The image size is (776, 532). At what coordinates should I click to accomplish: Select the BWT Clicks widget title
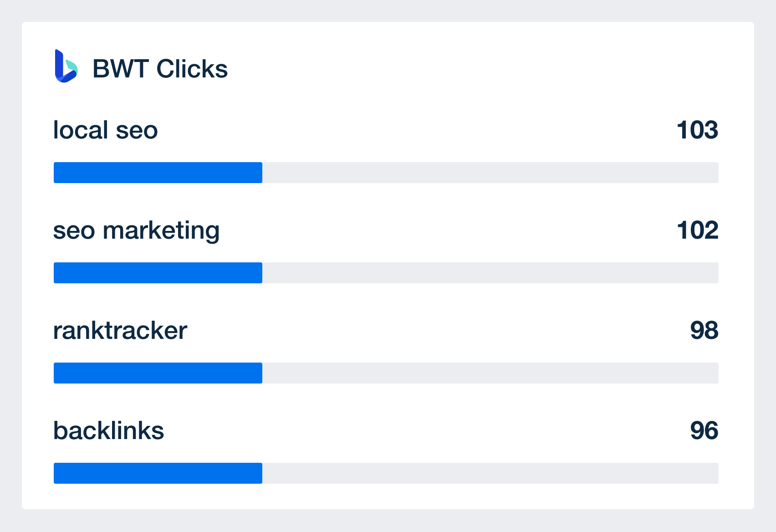click(160, 69)
